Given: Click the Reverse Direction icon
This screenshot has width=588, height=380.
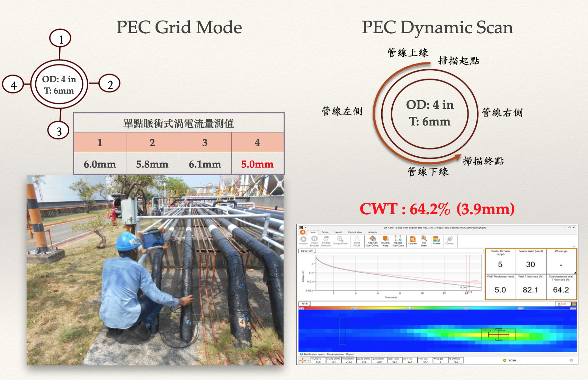Looking at the screenshot, I should point(326,239).
